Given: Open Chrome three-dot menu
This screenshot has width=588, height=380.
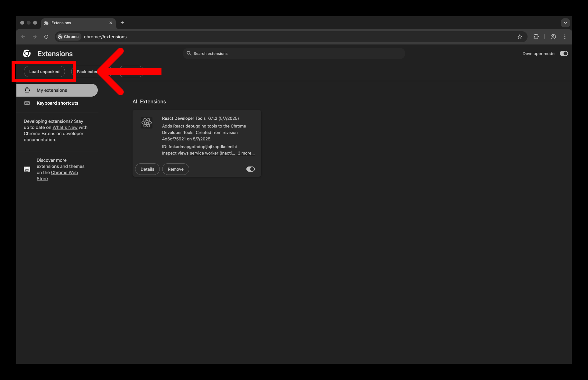Looking at the screenshot, I should tap(565, 37).
